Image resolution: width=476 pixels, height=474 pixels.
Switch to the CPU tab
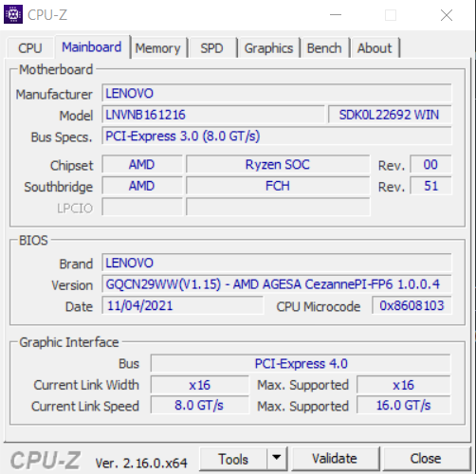tap(30, 48)
